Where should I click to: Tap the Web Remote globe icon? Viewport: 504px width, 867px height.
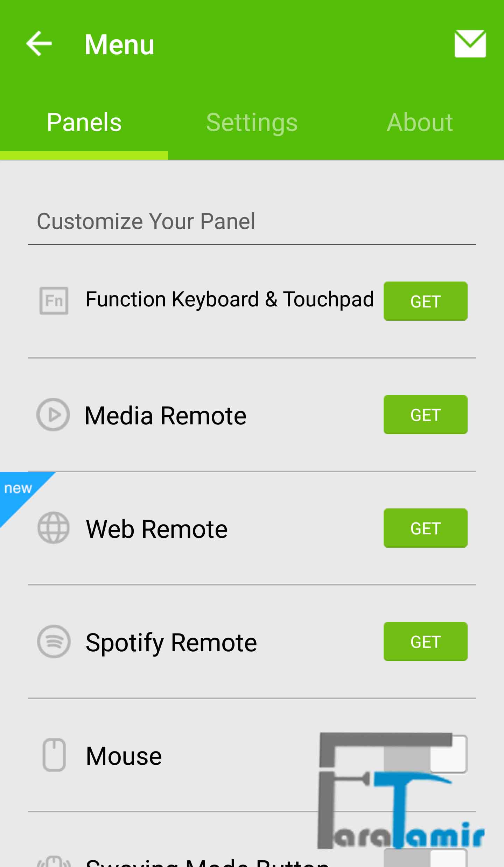(53, 528)
